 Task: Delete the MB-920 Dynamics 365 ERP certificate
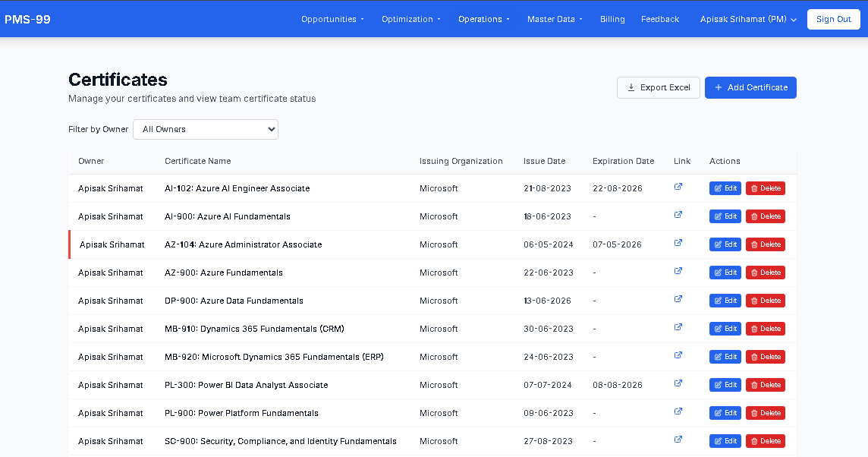pyautogui.click(x=765, y=357)
